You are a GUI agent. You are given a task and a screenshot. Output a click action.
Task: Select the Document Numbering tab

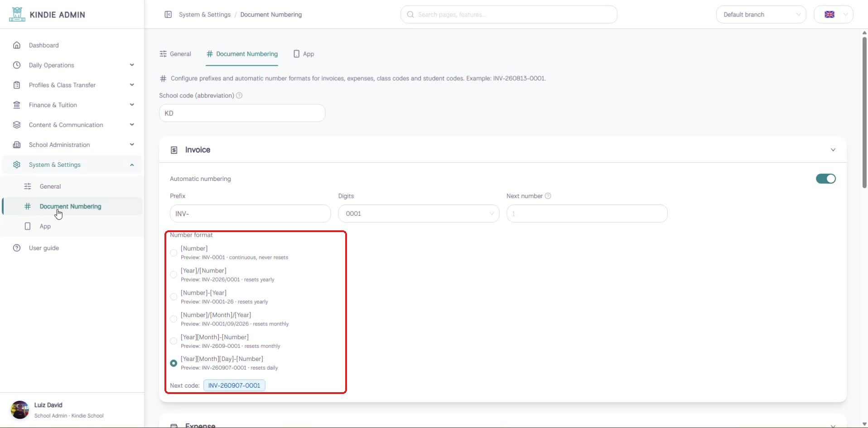[x=242, y=54]
